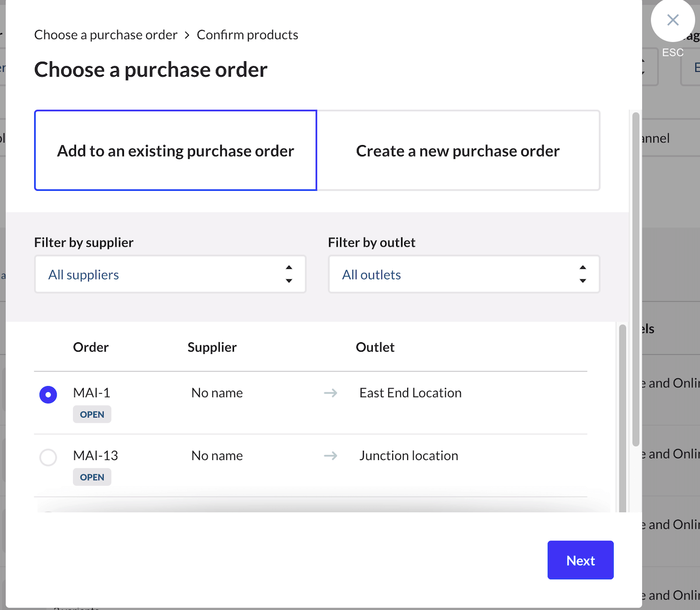Click the supplier dropdown up-down arrows
The height and width of the screenshot is (610, 700).
pos(289,274)
